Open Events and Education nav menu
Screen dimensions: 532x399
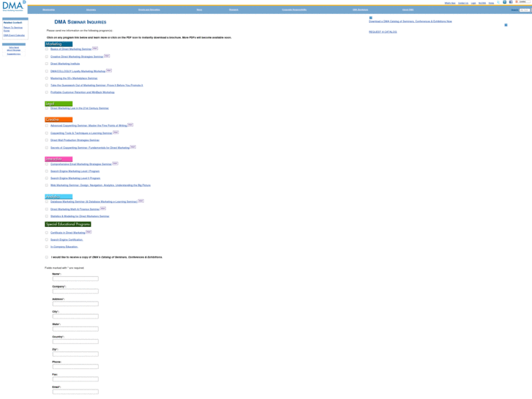tap(149, 10)
